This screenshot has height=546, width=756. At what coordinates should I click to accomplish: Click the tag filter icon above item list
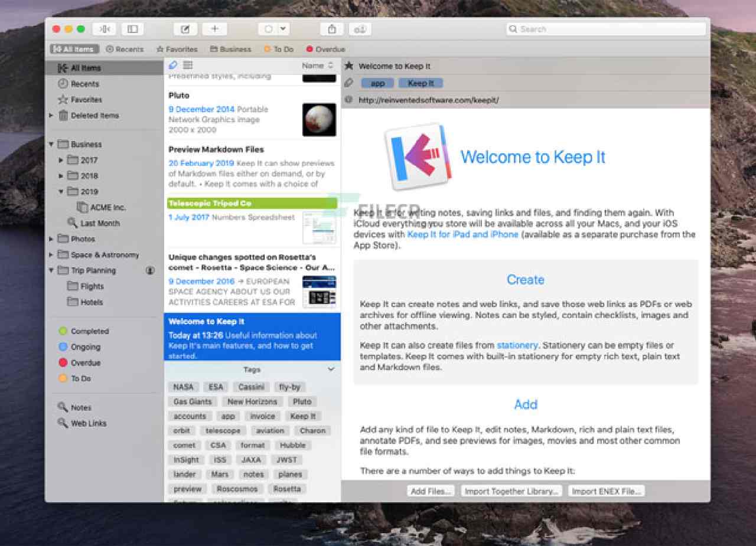tap(173, 65)
